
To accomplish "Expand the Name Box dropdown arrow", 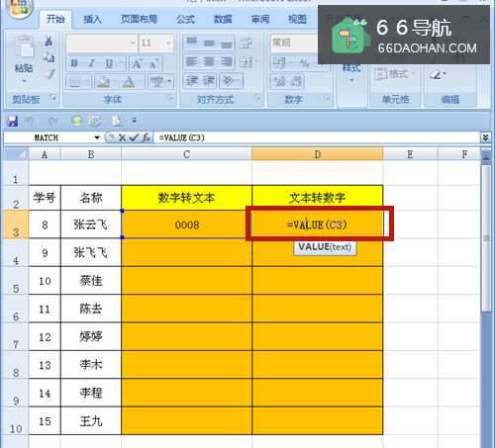I will (97, 137).
